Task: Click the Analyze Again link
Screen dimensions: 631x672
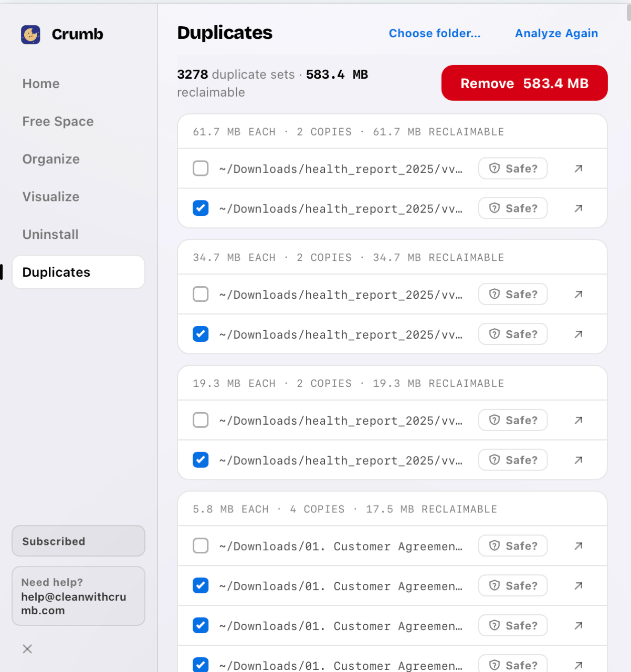Action: (x=556, y=34)
